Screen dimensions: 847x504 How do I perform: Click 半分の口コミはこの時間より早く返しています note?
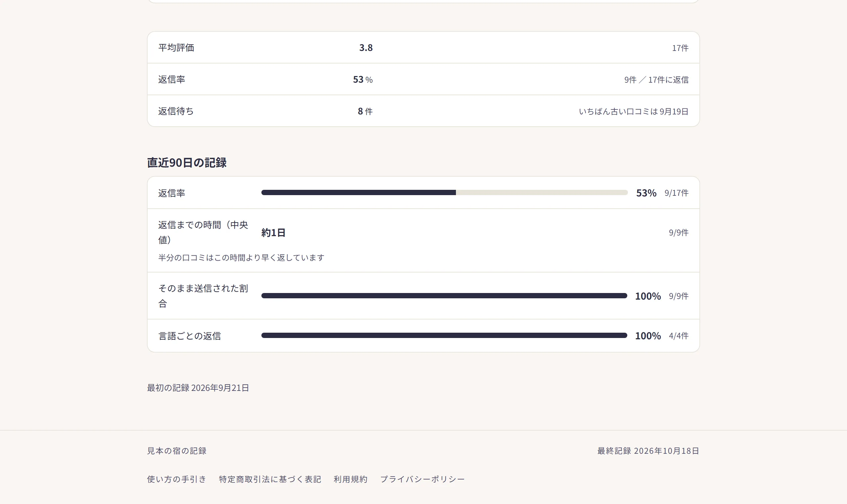tap(241, 258)
